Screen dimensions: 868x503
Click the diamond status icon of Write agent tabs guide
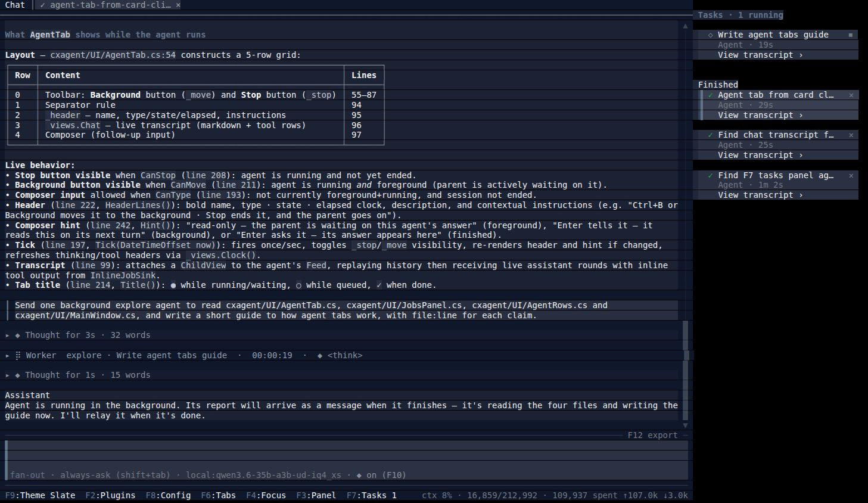point(711,35)
